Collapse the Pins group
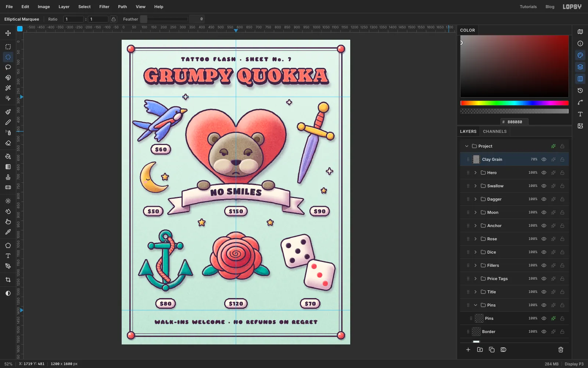Screen dimensions: 588x368 476,305
